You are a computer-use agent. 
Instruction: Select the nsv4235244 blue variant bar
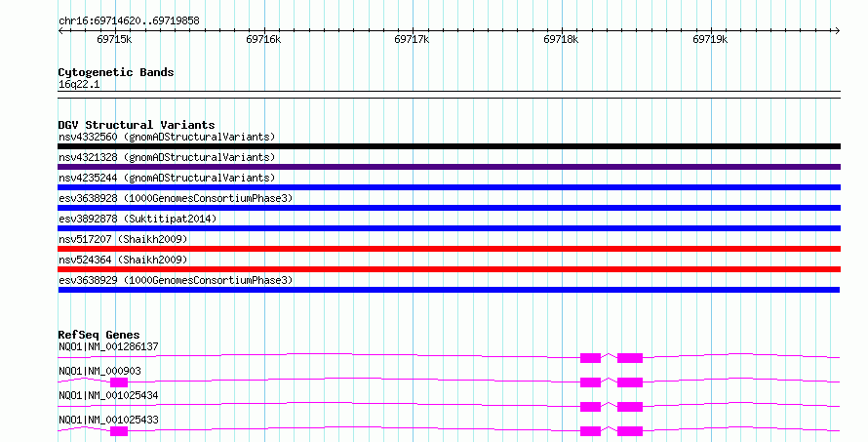[x=449, y=187]
